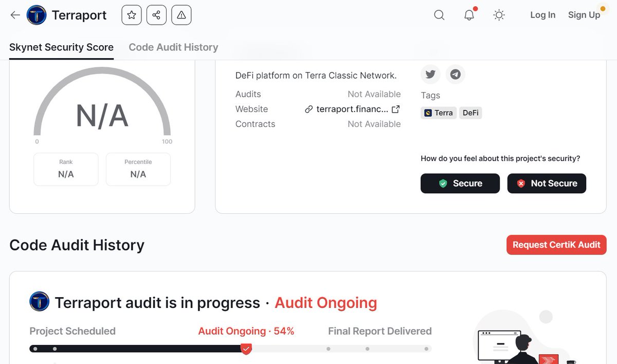This screenshot has height=364, width=617.
Task: Click the Sign Up link
Action: pos(584,15)
